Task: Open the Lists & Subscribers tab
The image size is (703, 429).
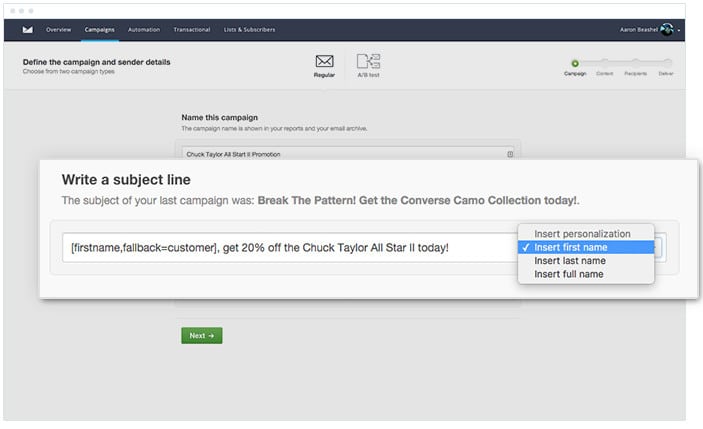Action: point(250,30)
